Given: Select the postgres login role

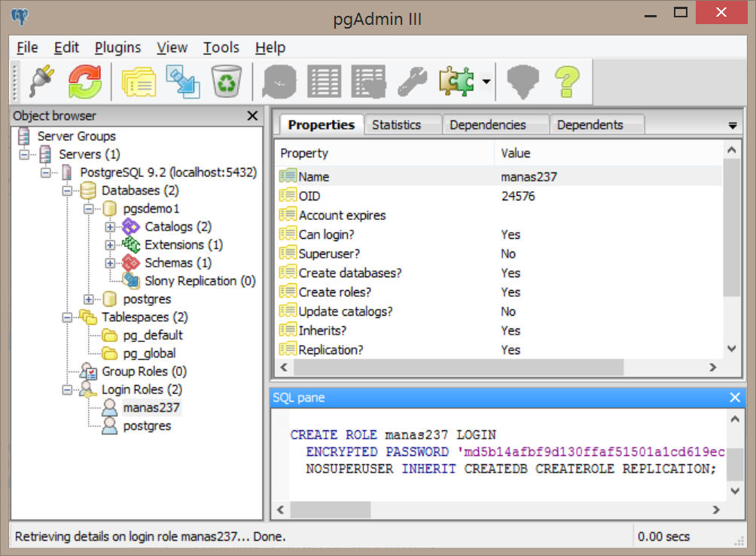Looking at the screenshot, I should [147, 426].
